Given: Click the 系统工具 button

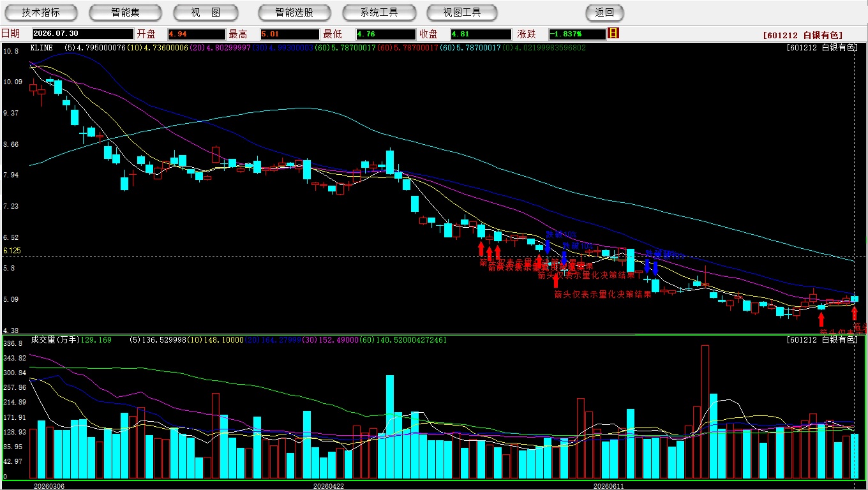Looking at the screenshot, I should coord(379,12).
